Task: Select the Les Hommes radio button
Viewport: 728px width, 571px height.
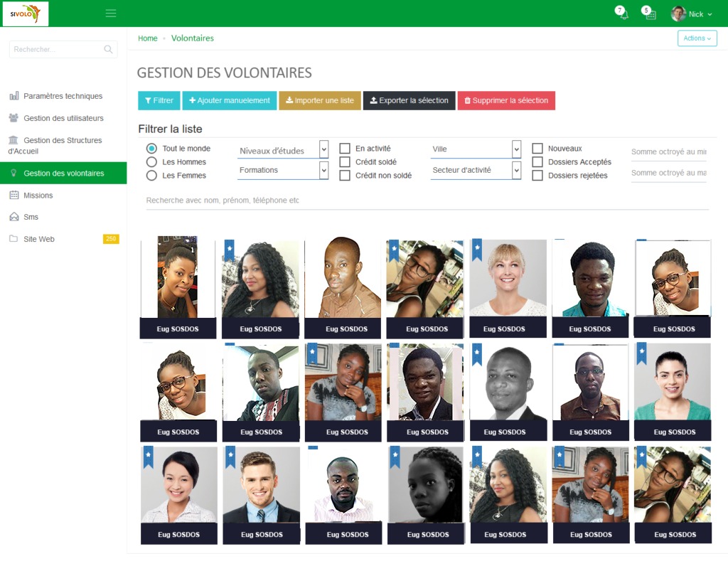Action: point(151,162)
